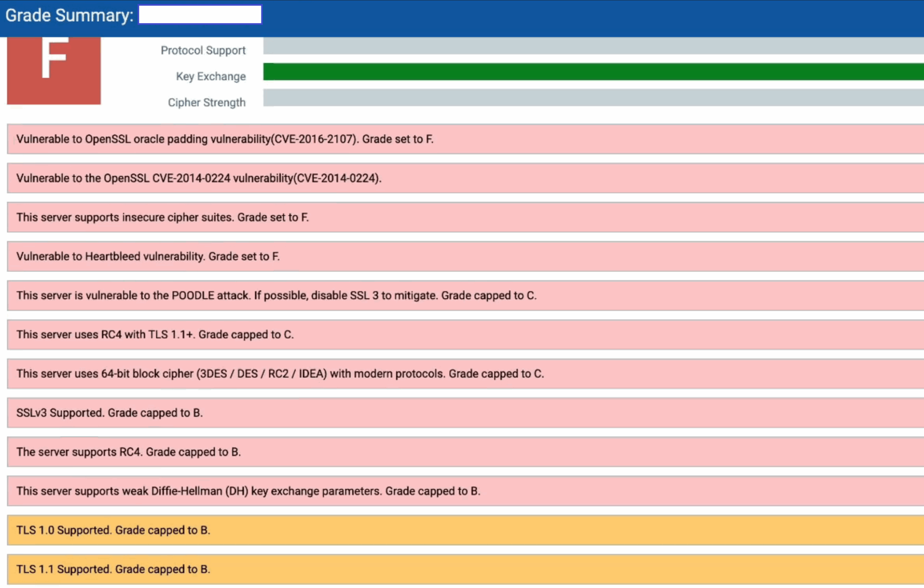Viewport: 924px width, 588px height.
Task: Select the TLS 1.0 Supported notice
Action: pos(466,531)
